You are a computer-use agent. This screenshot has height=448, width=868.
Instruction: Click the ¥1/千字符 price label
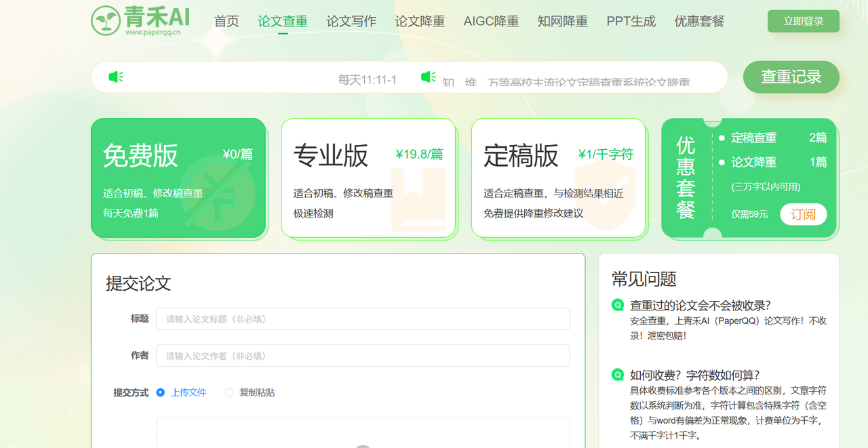(x=606, y=155)
